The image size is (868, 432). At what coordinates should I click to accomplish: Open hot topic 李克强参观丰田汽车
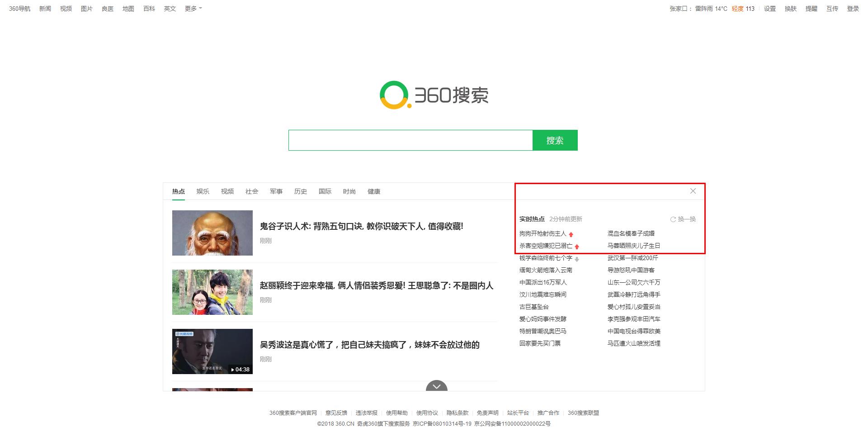[634, 319]
